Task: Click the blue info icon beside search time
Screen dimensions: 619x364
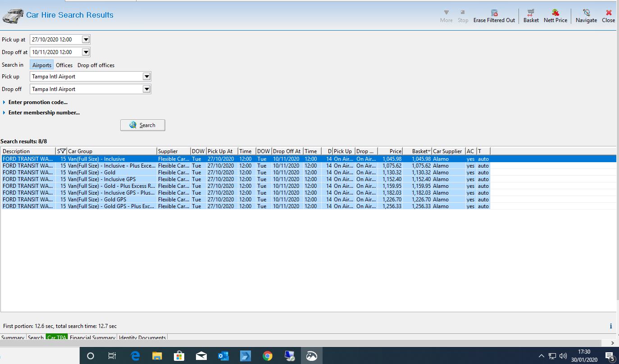Action: tap(611, 326)
